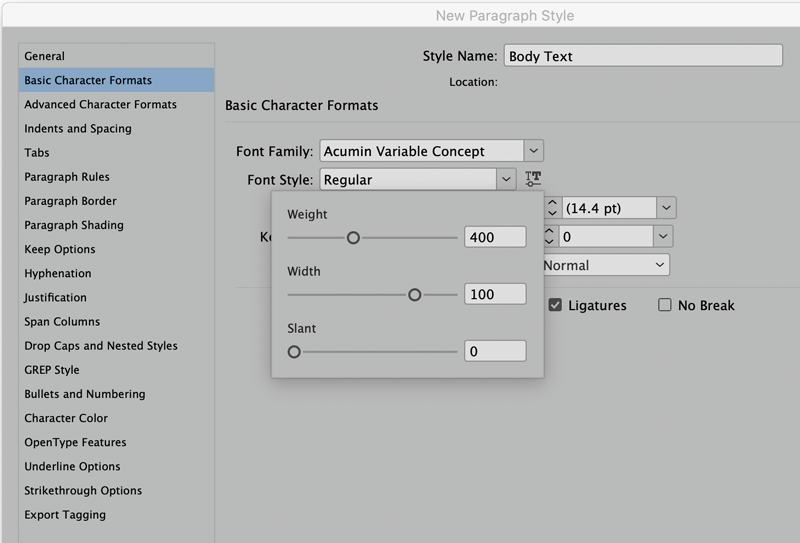Open the Font Family dropdown
Screen dimensions: 800x543
[534, 151]
